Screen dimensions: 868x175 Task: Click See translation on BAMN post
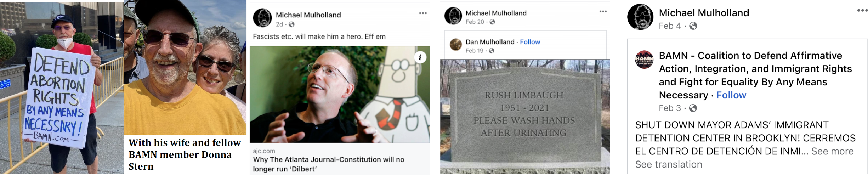pos(669,164)
